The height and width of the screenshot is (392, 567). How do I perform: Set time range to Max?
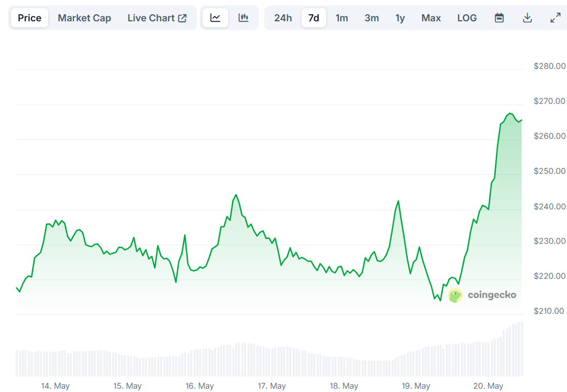[431, 17]
